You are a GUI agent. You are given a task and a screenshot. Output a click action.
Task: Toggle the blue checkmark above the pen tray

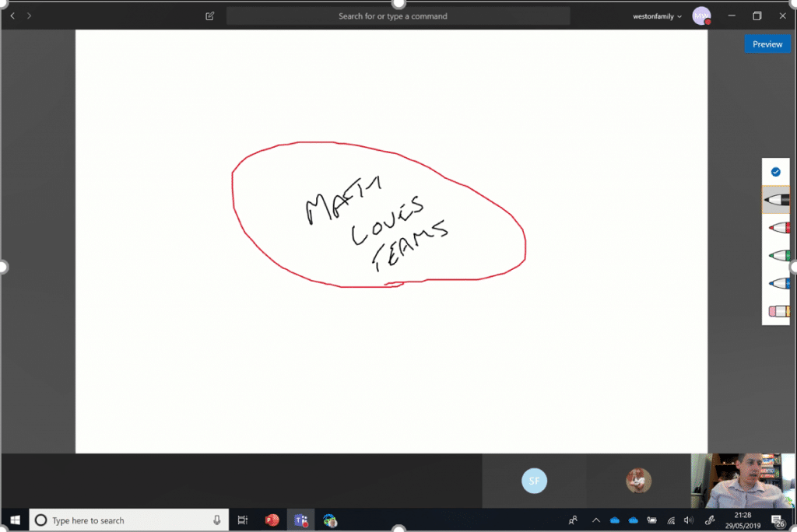[x=776, y=171]
